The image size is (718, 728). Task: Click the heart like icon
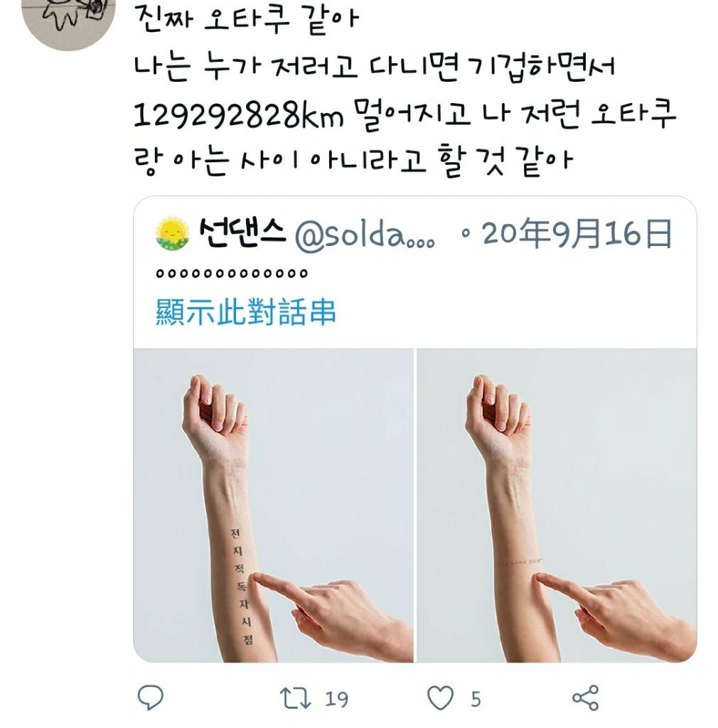click(440, 698)
